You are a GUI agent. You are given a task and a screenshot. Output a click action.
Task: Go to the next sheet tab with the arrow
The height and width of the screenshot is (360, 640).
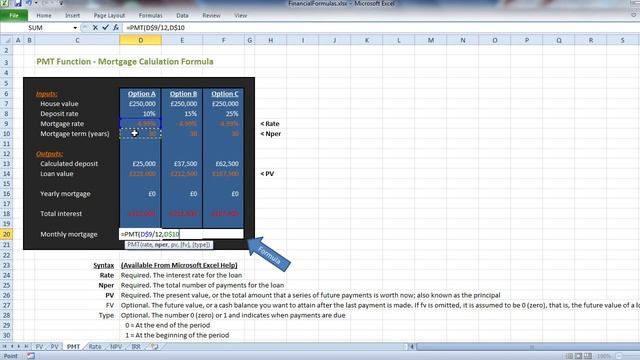[x=19, y=347]
